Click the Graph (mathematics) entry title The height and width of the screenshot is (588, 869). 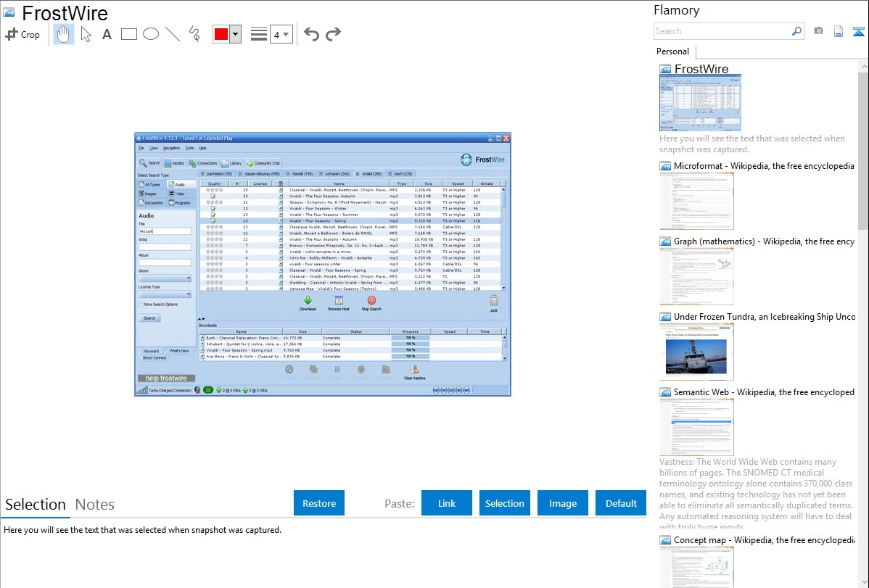click(x=764, y=241)
